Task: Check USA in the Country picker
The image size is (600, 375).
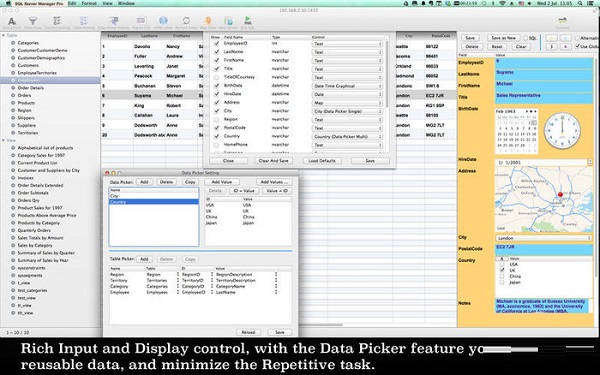Action: (502, 264)
